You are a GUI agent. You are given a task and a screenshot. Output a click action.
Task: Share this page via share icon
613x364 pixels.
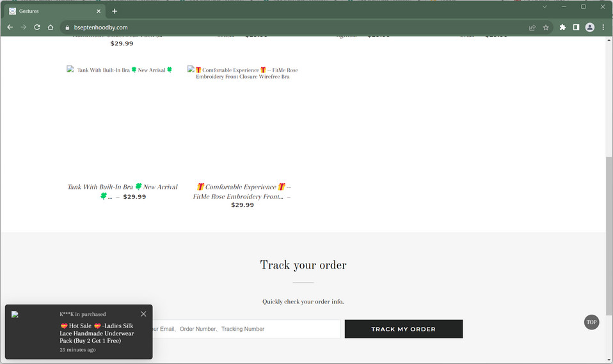click(x=532, y=28)
